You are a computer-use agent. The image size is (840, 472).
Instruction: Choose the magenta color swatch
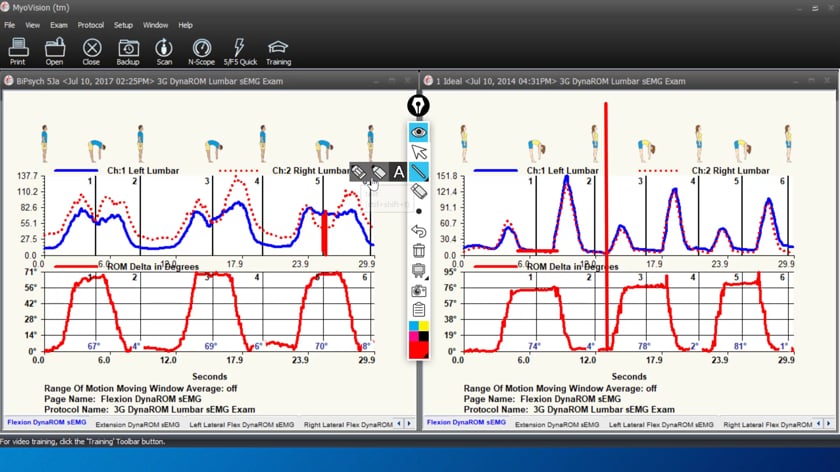pos(414,336)
